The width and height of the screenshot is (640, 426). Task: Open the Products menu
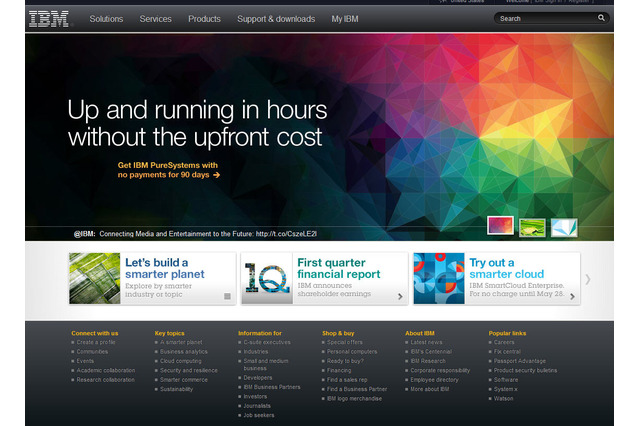coord(204,19)
